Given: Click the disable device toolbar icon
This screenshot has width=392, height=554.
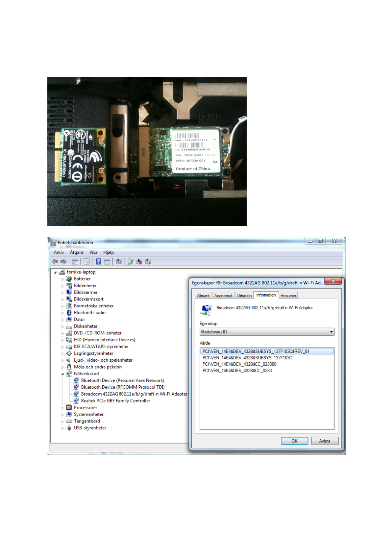Looking at the screenshot, I should click(x=148, y=262).
